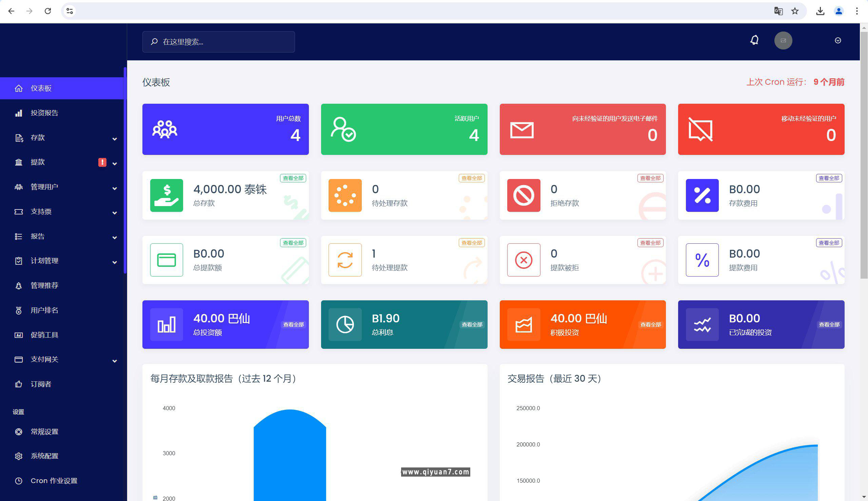This screenshot has width=868, height=501.
Task: Open 投资报告 in sidebar
Action: [x=44, y=113]
